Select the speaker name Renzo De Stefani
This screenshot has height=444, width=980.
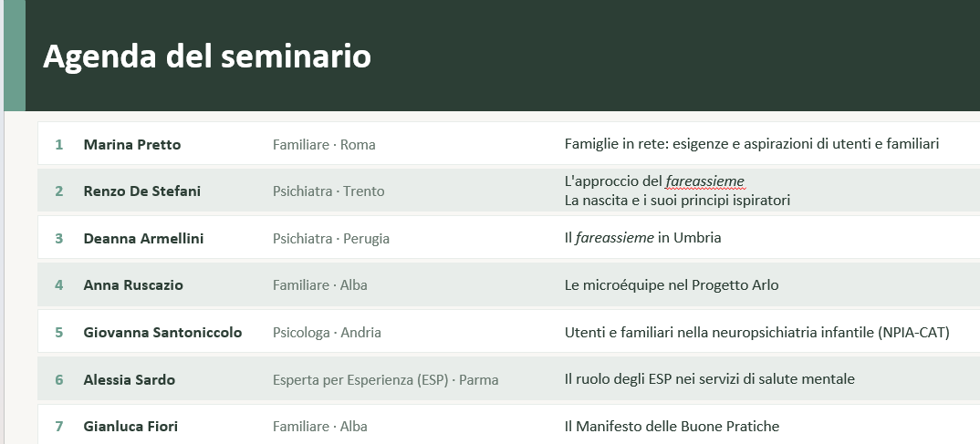[x=141, y=191]
